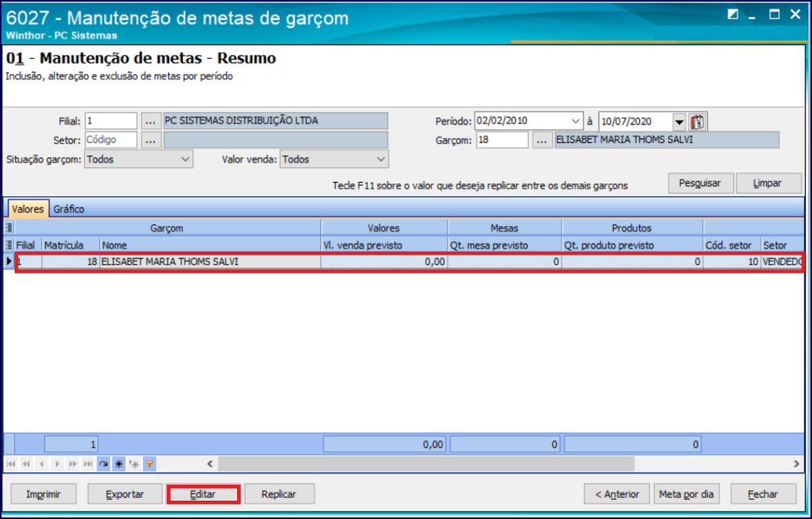This screenshot has height=519, width=812.
Task: Open the orange filter funnel icon
Action: 150,464
